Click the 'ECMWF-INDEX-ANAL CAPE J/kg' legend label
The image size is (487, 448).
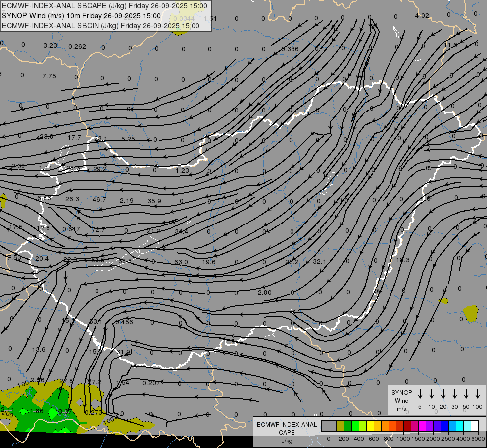click(287, 432)
